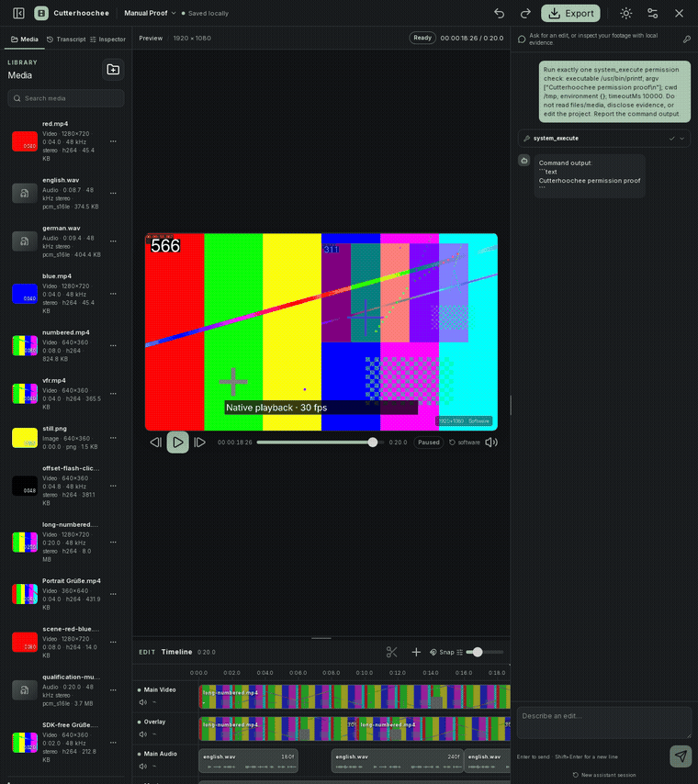
Task: Click the play button in preview
Action: [177, 442]
